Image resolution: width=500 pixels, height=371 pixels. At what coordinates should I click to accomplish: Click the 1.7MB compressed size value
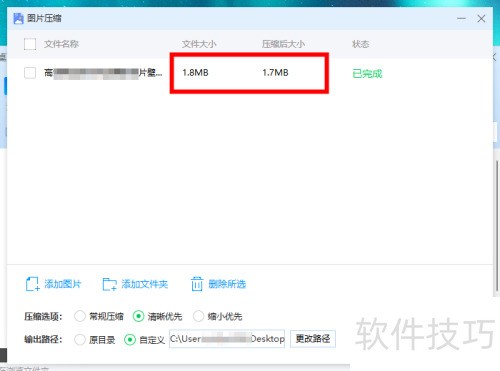[275, 73]
